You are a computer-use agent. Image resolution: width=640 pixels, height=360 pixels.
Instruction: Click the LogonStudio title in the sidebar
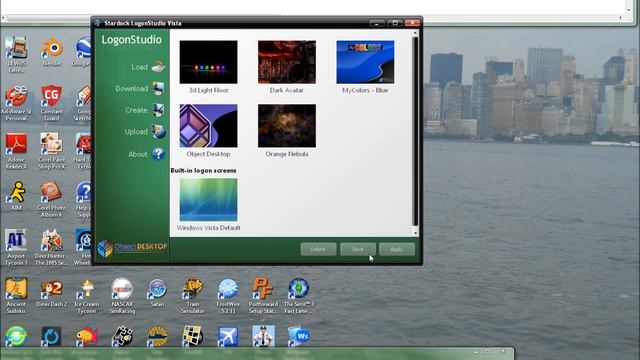tap(131, 40)
